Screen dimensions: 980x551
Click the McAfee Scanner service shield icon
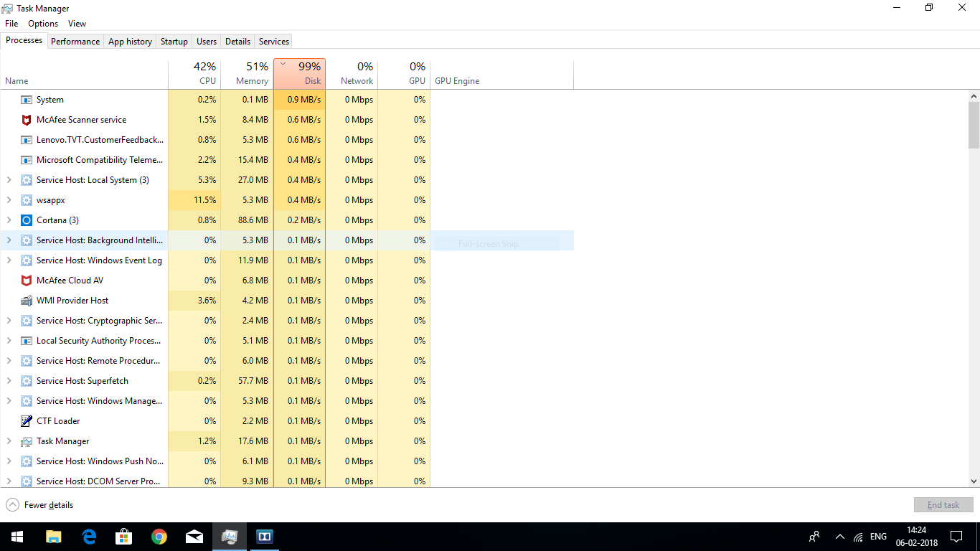(x=27, y=120)
